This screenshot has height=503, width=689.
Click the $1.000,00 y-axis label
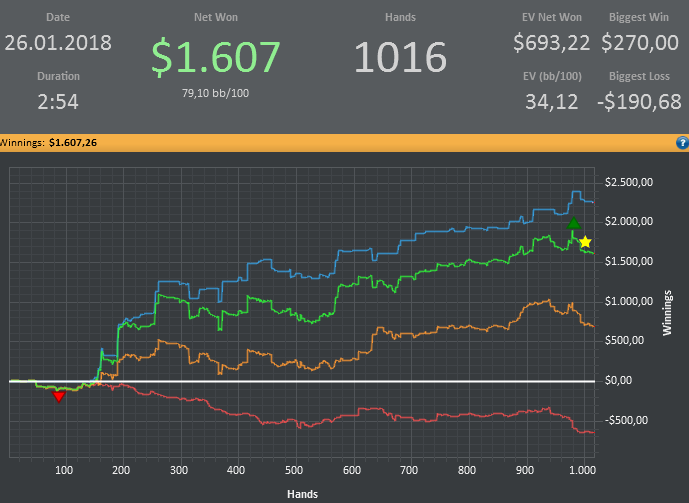[629, 301]
